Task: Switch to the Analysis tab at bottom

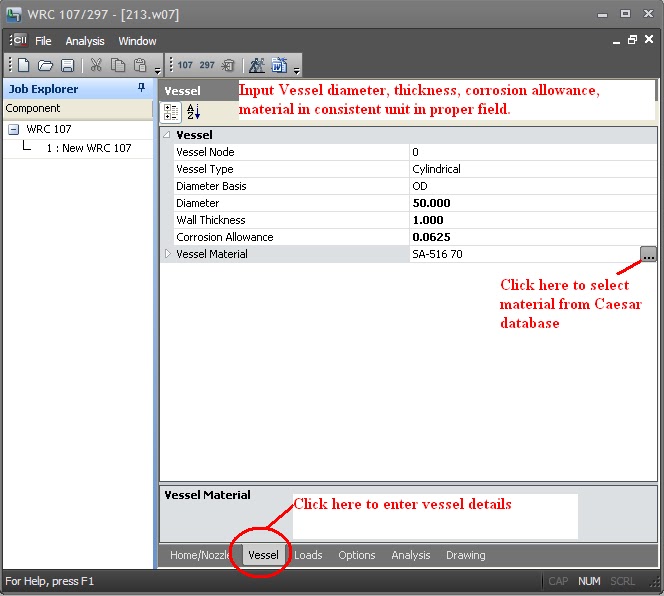Action: (x=410, y=555)
